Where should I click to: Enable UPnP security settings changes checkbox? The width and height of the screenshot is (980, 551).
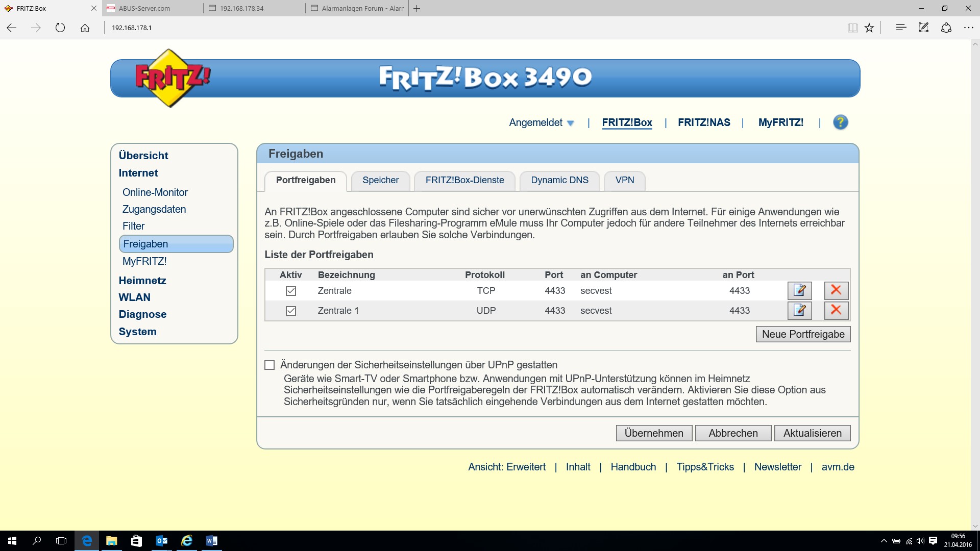tap(269, 365)
